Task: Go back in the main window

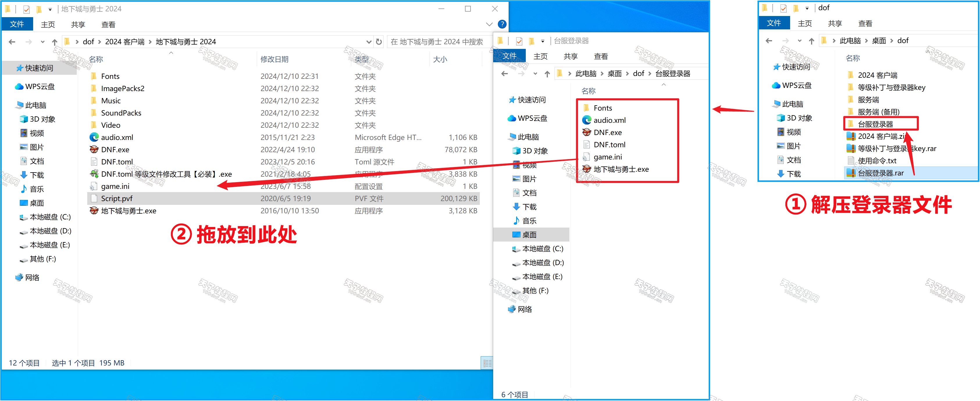Action: coord(12,42)
